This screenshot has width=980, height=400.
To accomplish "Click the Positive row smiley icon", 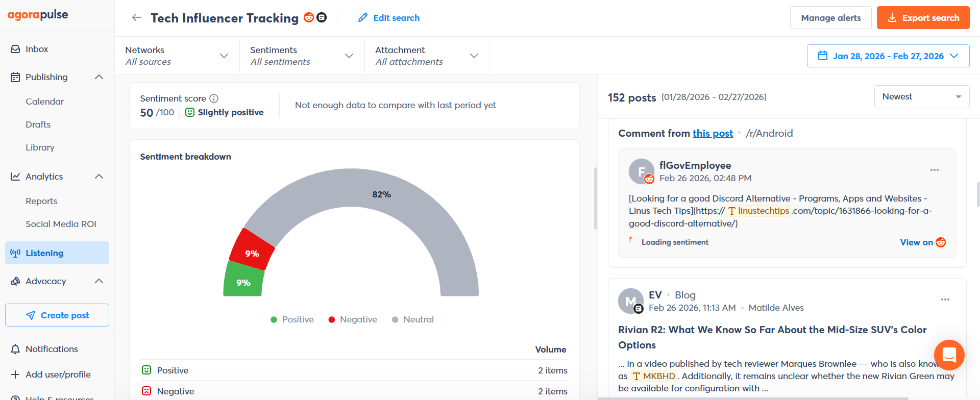I will coord(146,370).
